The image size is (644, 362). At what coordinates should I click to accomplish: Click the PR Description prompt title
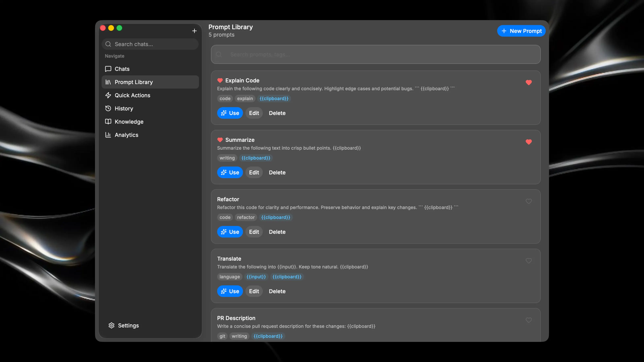[236, 318]
